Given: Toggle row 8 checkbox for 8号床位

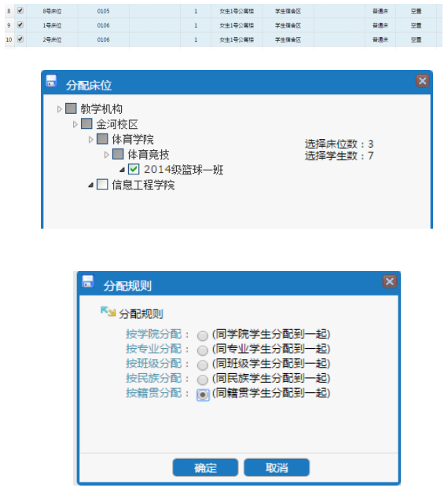Looking at the screenshot, I should coord(20,10).
